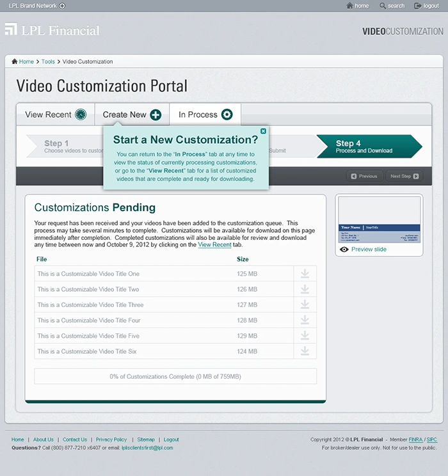This screenshot has width=448, height=476.
Task: Download Customizable Video Title Two
Action: (x=305, y=289)
